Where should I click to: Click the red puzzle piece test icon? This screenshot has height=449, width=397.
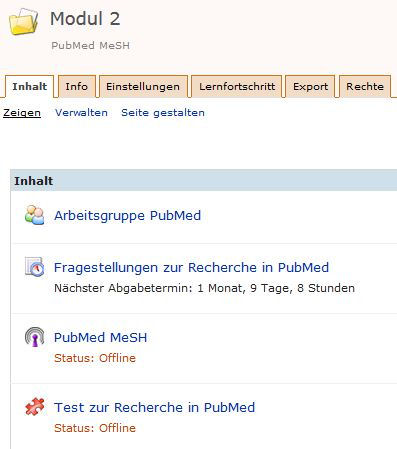[x=34, y=407]
